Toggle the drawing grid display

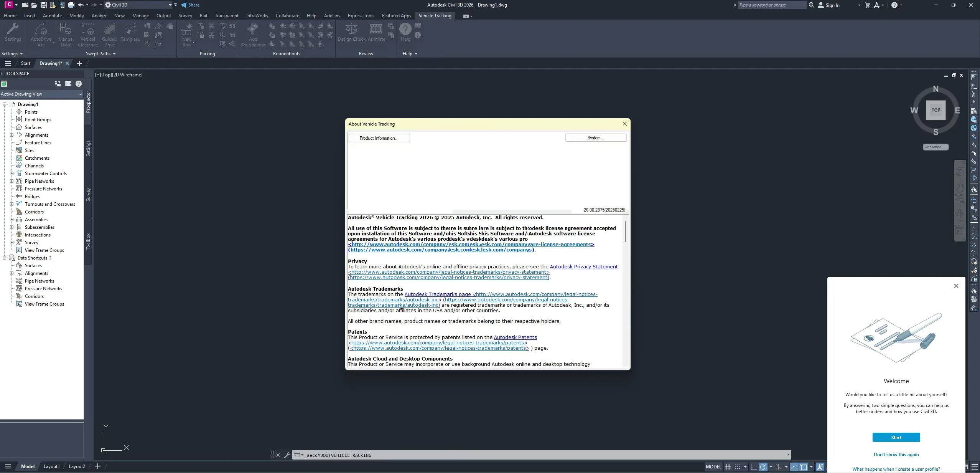point(728,467)
